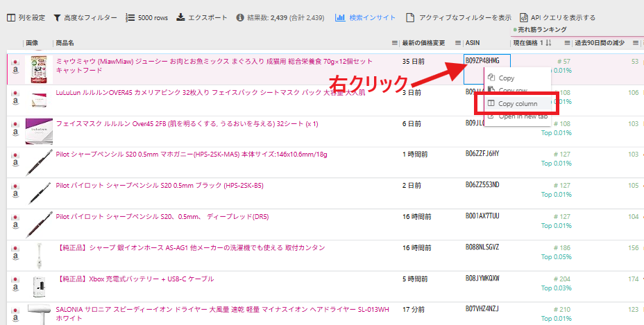This screenshot has height=325, width=644.
Task: Open the 商品名 column header menu
Action: (394, 43)
